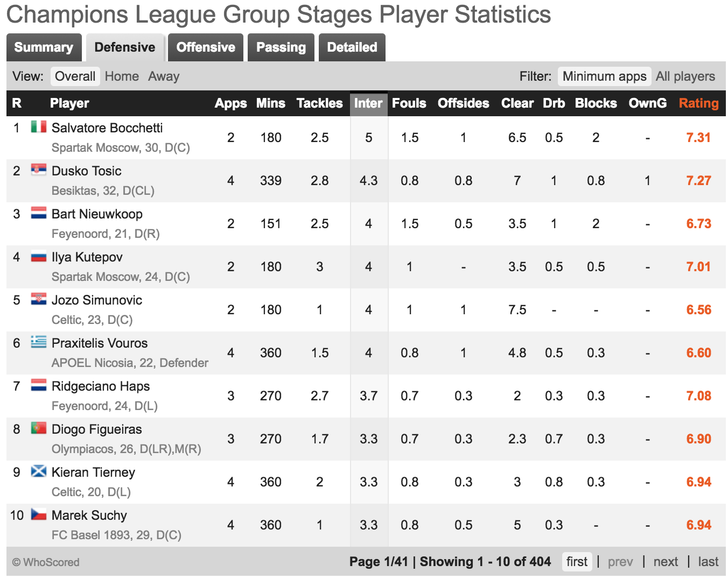Viewport: 728px width, 579px height.
Task: Open the Summary tab
Action: click(x=44, y=47)
